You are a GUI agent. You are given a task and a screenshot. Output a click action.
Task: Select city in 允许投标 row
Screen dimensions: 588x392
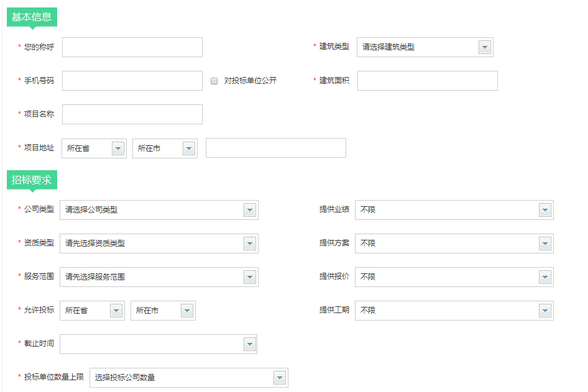click(163, 311)
